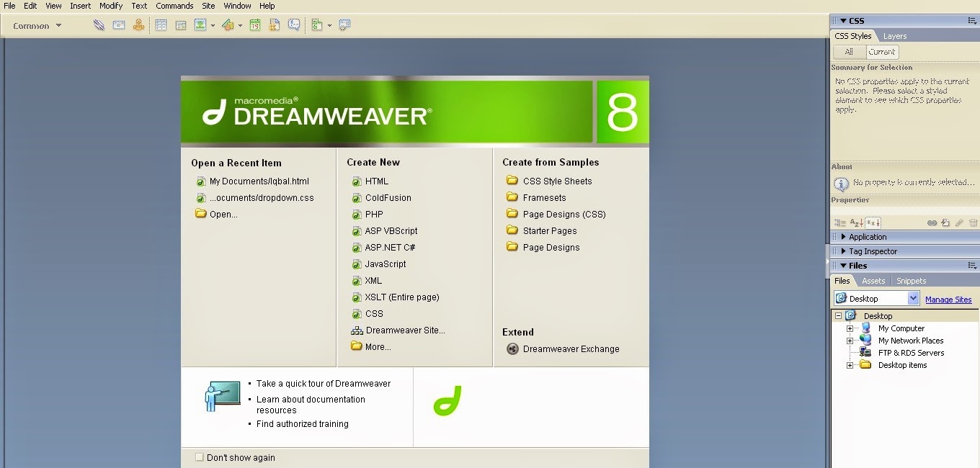
Task: Click the Manage Sites link
Action: point(950,299)
